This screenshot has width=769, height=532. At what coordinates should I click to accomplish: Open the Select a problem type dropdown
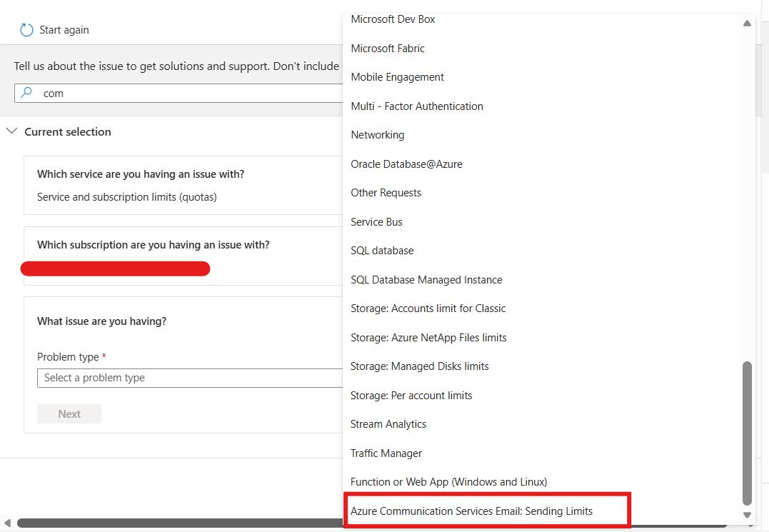point(190,378)
